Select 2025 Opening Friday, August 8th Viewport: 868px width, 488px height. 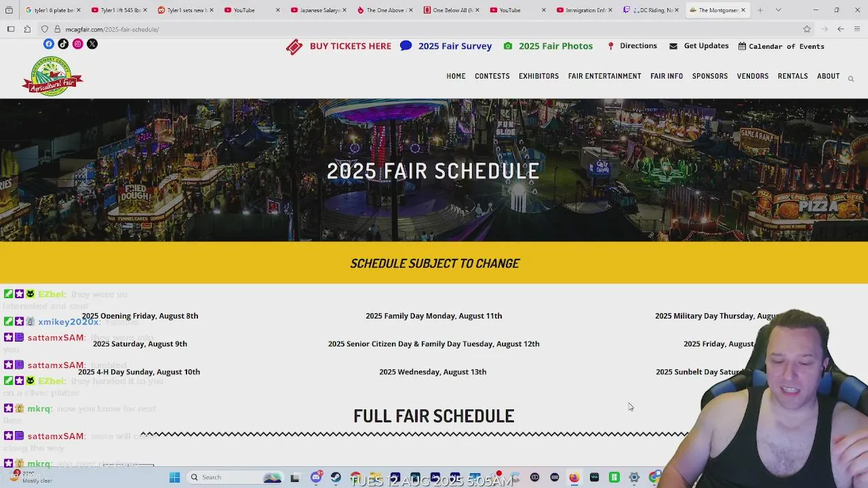click(140, 316)
